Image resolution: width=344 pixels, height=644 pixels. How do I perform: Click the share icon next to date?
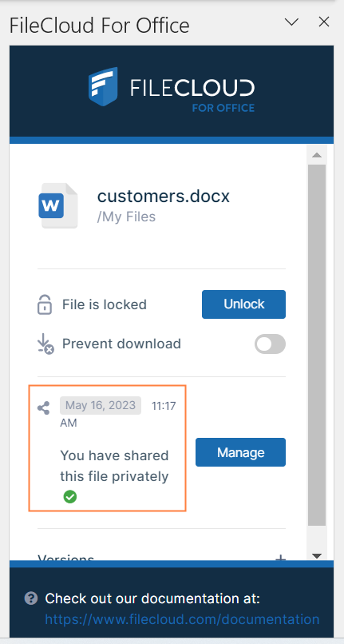[44, 408]
